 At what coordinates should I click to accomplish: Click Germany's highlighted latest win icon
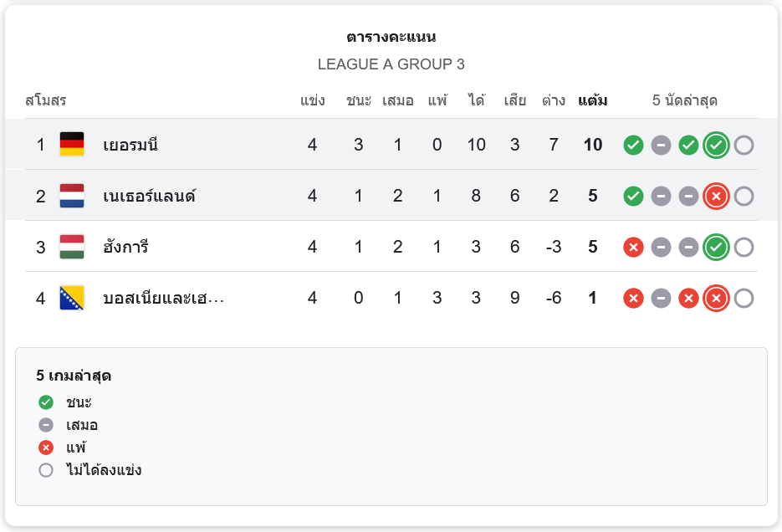[x=715, y=145]
